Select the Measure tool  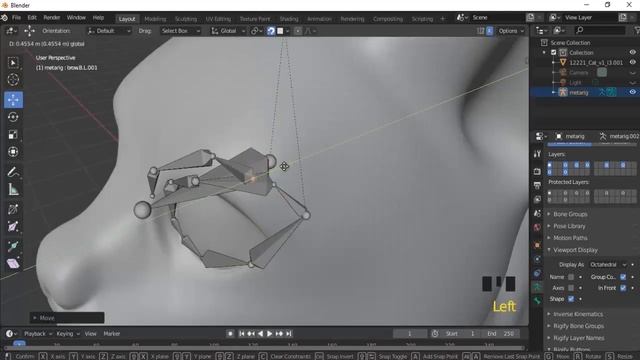point(13,189)
